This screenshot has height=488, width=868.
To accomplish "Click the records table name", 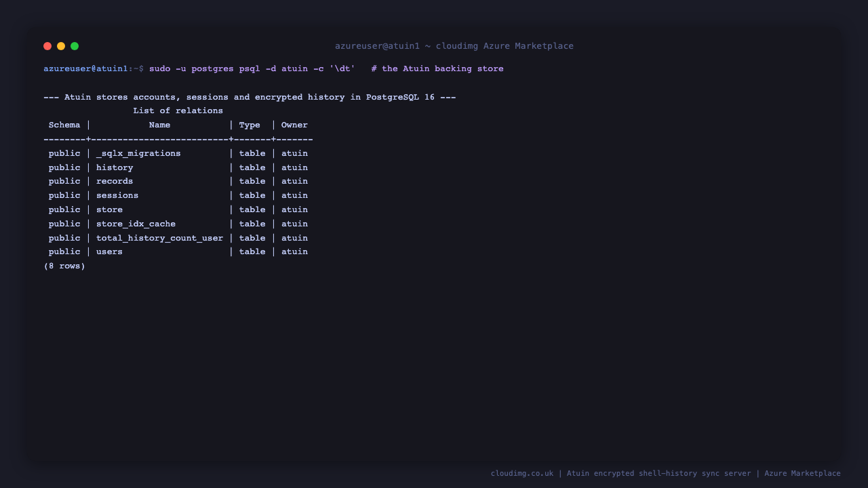I will (115, 181).
